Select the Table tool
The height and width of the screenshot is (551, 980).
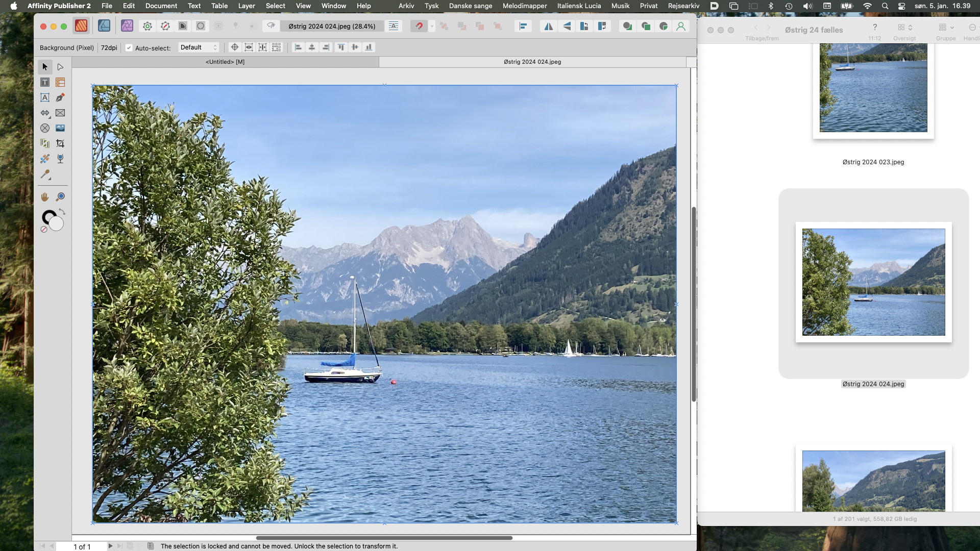(60, 82)
